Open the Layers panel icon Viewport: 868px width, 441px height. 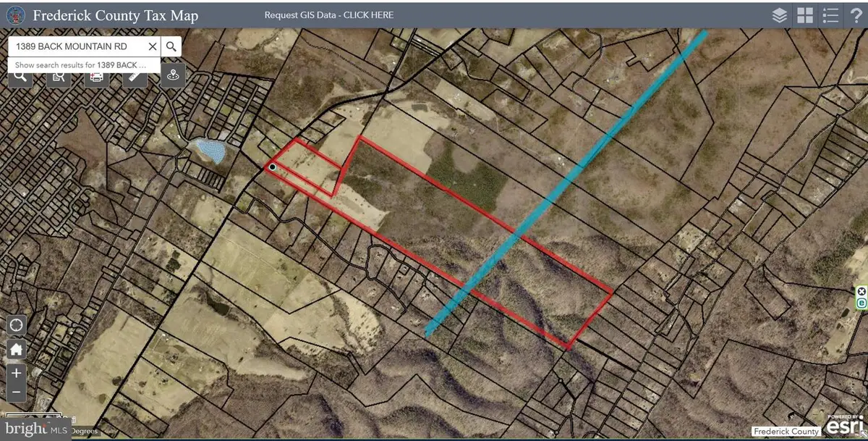(x=779, y=14)
